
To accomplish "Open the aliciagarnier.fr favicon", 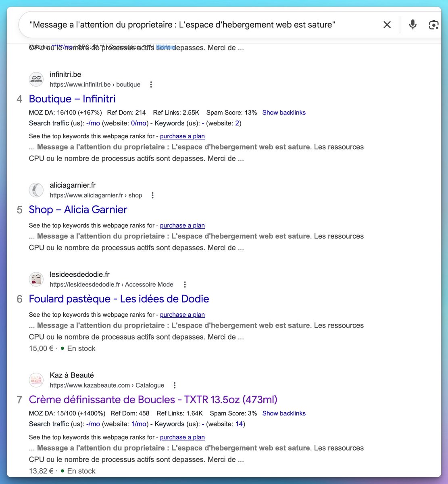I will pos(36,190).
